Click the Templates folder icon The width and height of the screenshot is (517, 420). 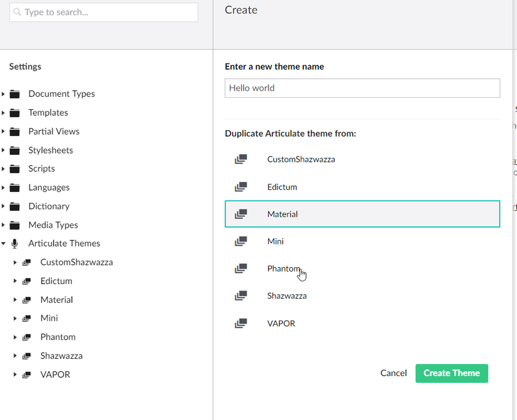[x=15, y=113]
